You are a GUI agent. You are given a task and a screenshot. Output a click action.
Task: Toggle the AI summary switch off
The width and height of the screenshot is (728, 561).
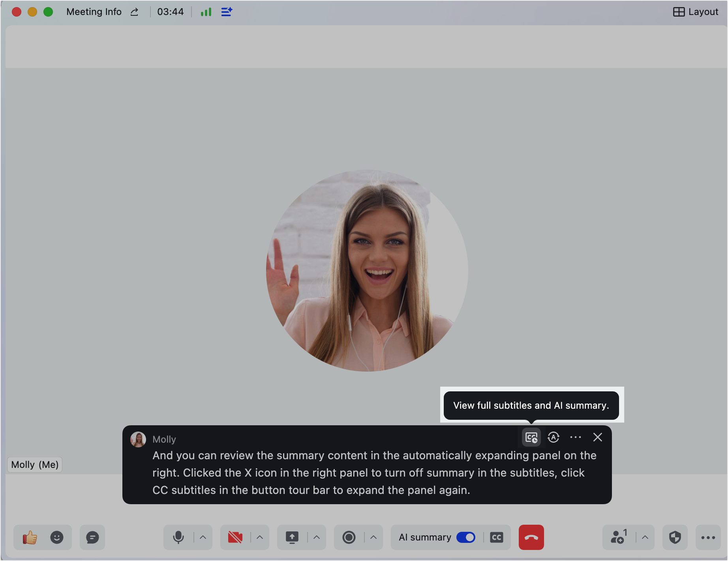click(x=466, y=537)
